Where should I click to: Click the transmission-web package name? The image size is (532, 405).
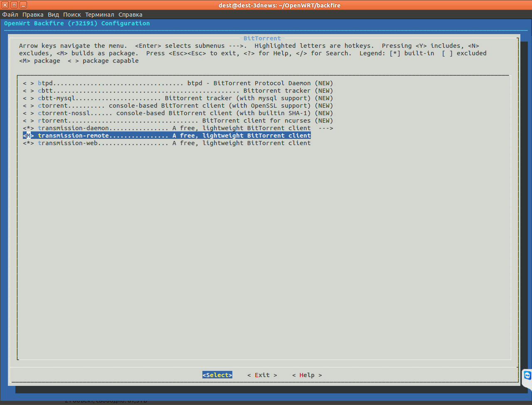(68, 143)
